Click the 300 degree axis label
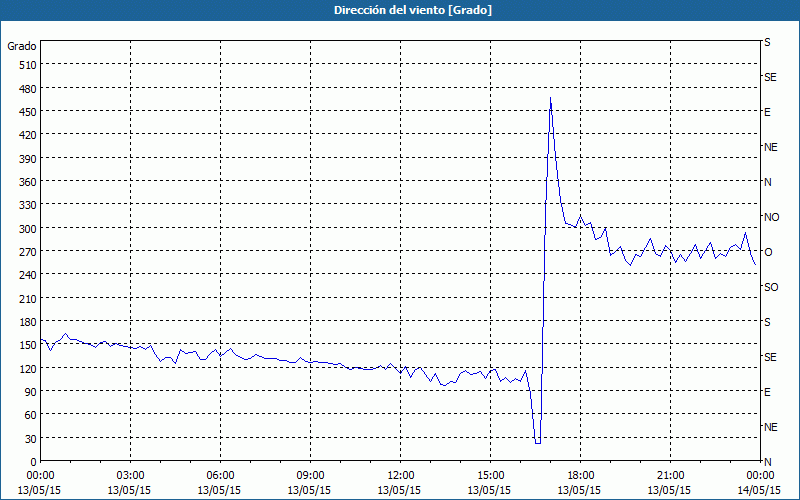 tap(28, 229)
